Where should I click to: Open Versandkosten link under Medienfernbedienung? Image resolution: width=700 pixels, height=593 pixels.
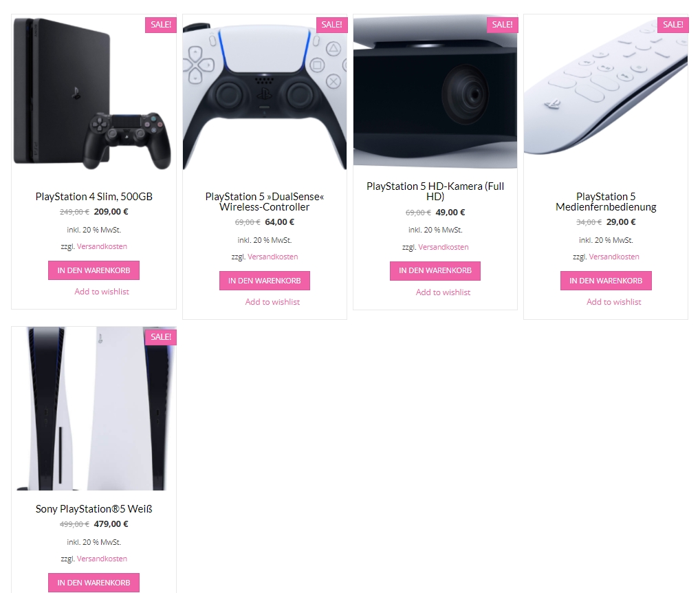click(x=614, y=257)
